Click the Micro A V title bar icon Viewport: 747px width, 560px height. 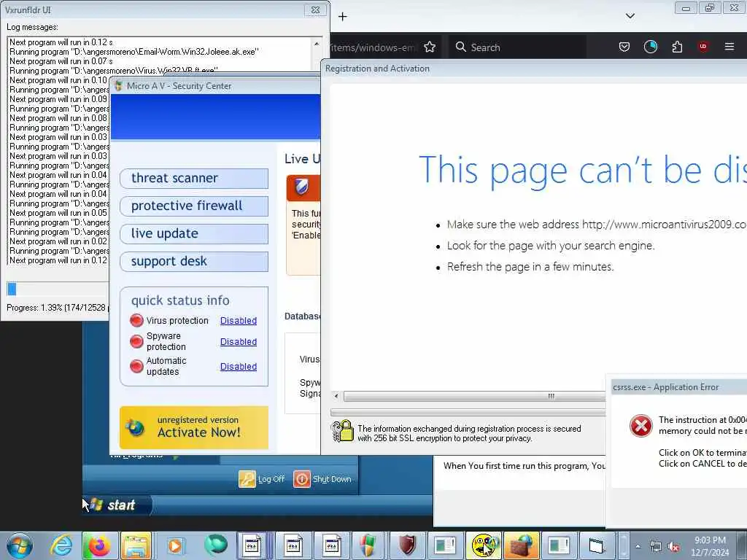[x=119, y=86]
